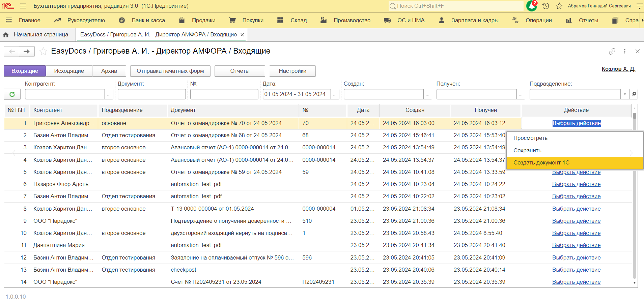The width and height of the screenshot is (644, 305).
Task: Expand Подразделение dropdown arrow
Action: click(x=625, y=94)
